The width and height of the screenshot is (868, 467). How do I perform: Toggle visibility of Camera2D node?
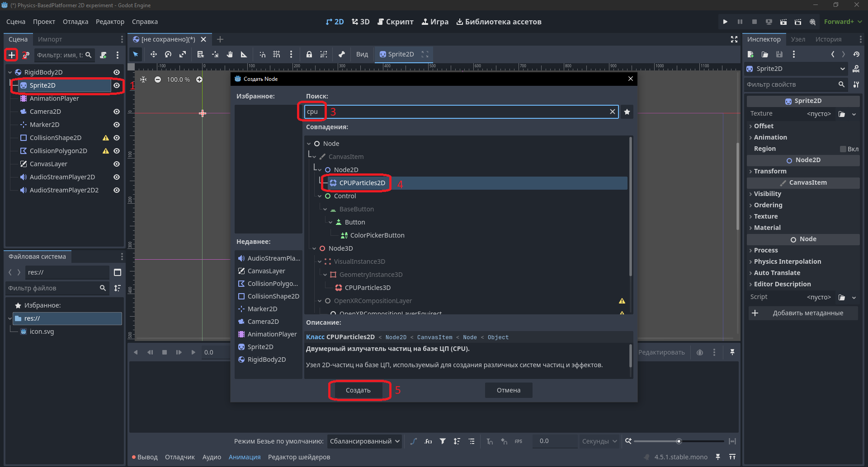coord(117,112)
